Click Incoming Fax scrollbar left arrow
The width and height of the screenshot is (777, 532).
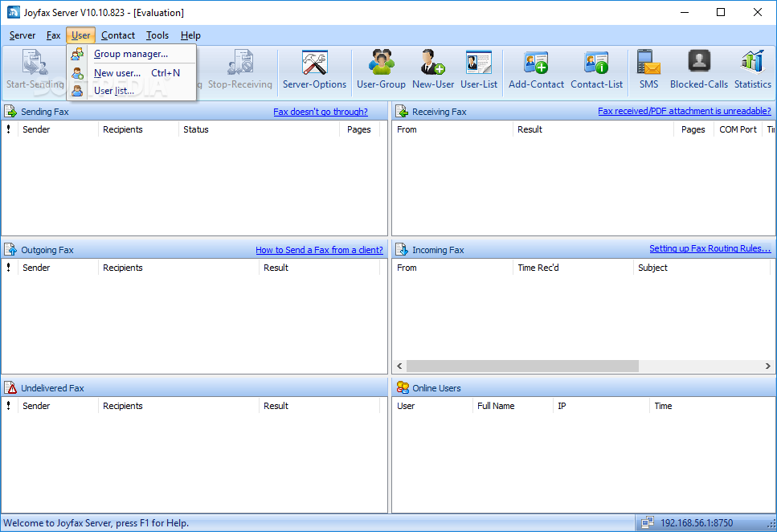(399, 366)
